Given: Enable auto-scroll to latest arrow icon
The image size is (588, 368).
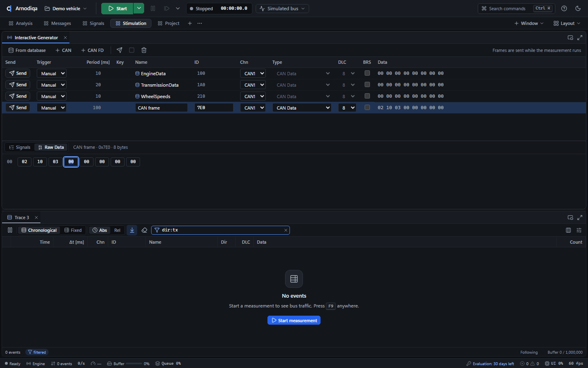Looking at the screenshot, I should [132, 230].
